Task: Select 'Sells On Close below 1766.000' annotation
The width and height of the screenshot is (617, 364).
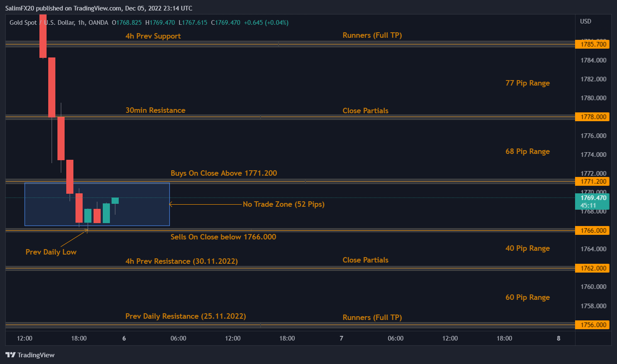Action: (x=223, y=237)
